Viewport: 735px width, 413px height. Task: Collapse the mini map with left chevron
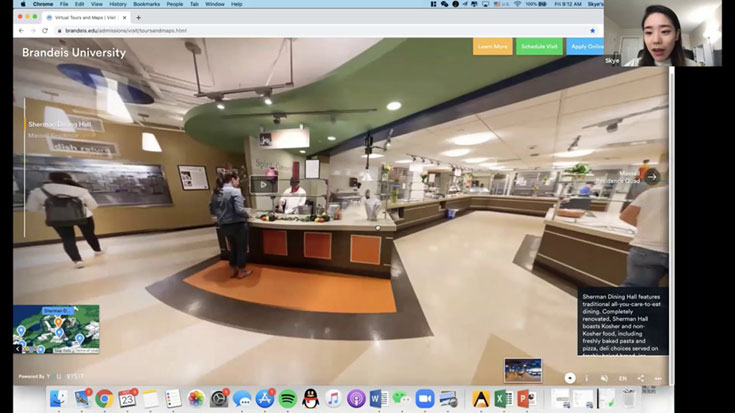coord(17,349)
